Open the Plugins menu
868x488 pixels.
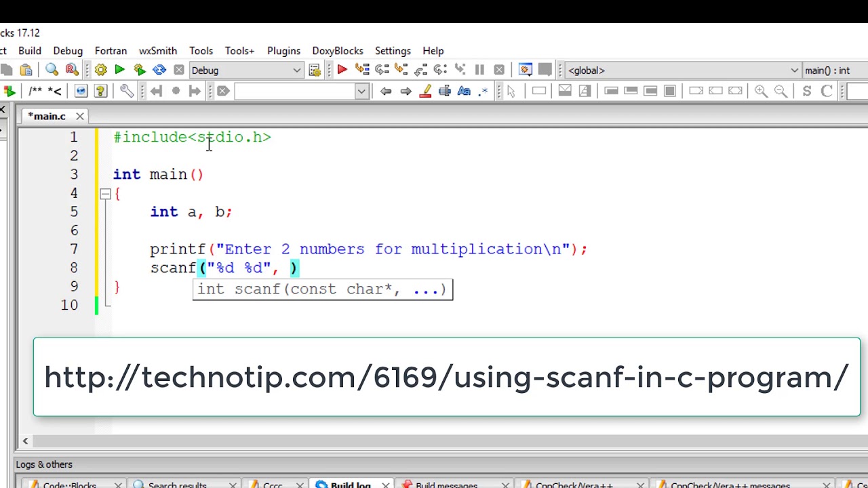[283, 51]
